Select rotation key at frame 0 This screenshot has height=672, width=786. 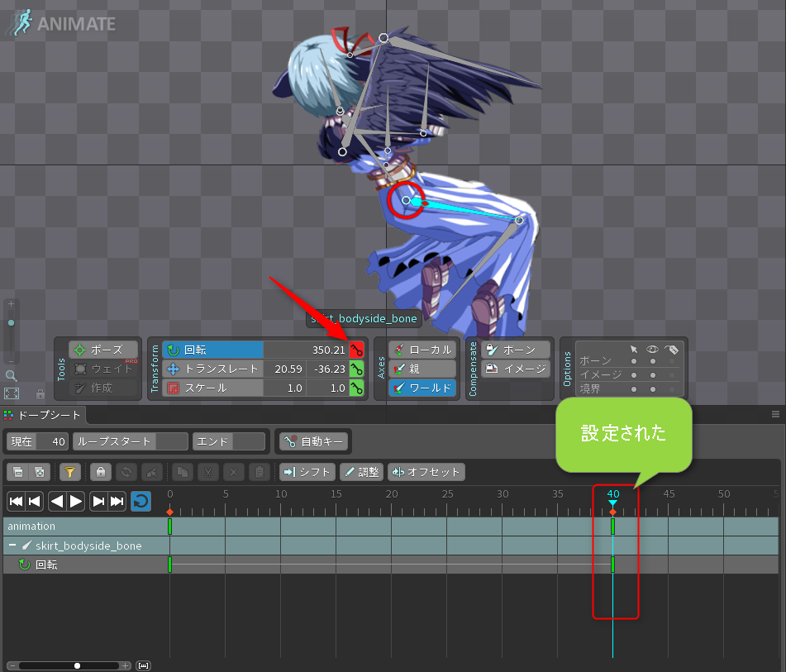170,565
